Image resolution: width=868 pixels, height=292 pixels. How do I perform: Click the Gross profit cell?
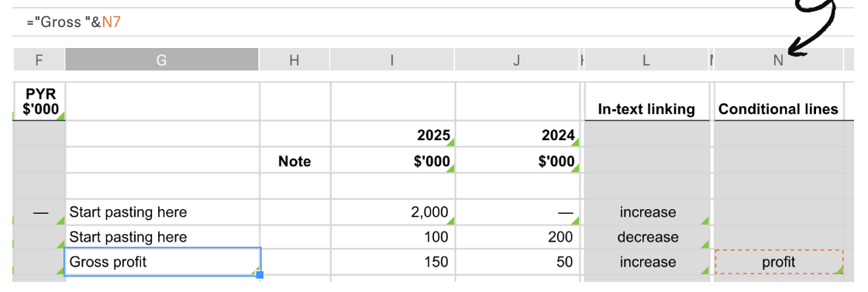[x=163, y=262]
